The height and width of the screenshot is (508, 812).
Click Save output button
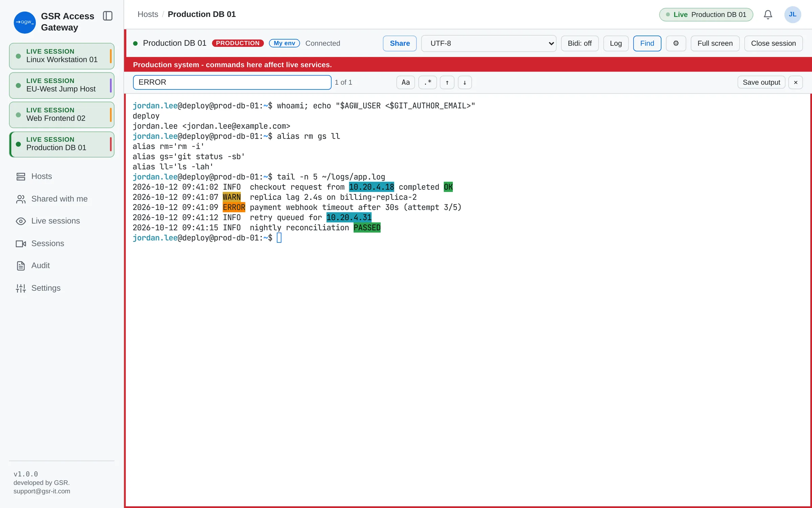coord(761,82)
